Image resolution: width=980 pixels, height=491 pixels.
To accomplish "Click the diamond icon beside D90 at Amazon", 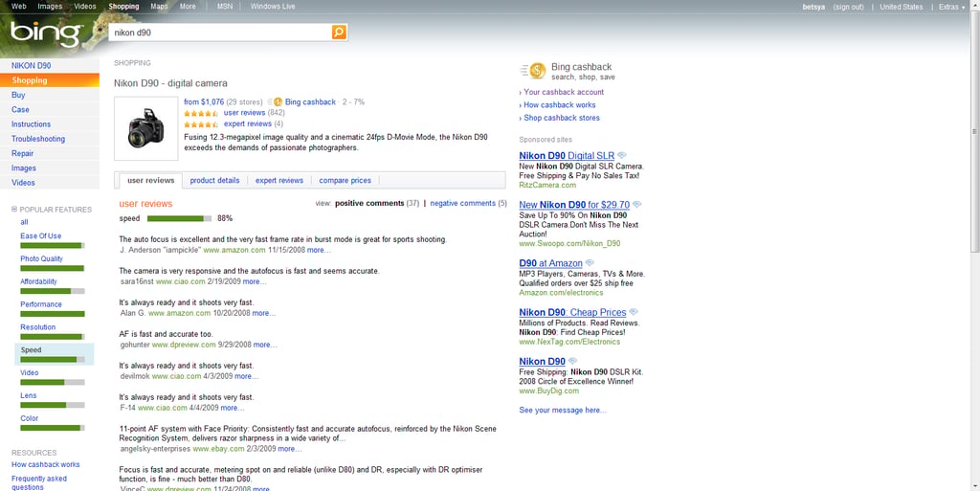I will [590, 263].
